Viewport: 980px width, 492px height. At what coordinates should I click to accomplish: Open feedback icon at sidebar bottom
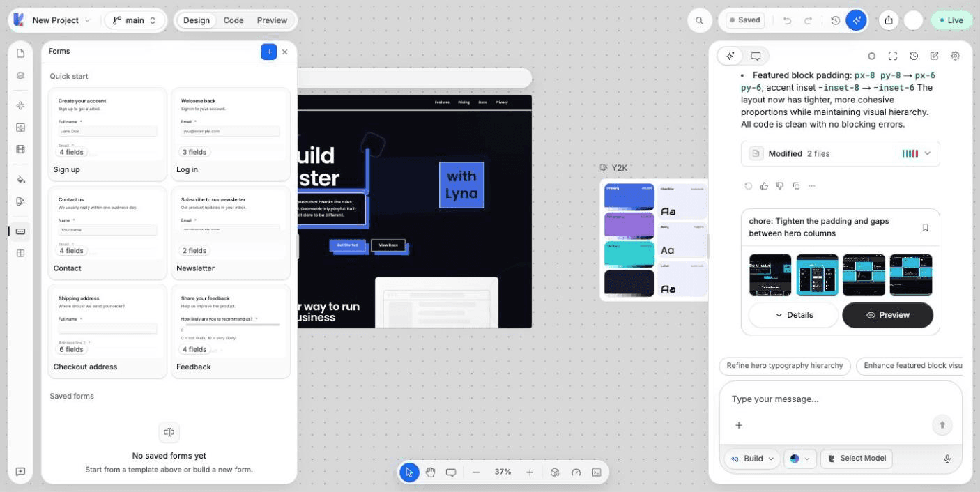pyautogui.click(x=20, y=472)
